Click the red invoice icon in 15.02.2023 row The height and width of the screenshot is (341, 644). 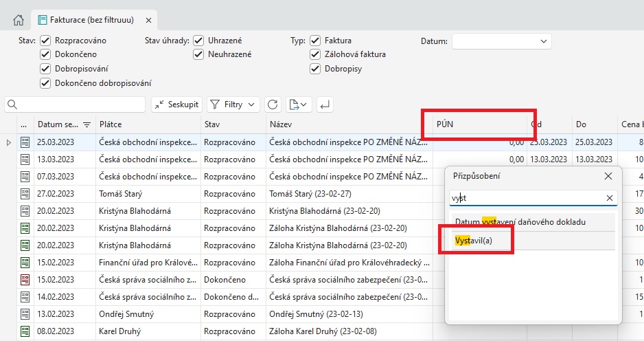click(x=25, y=280)
